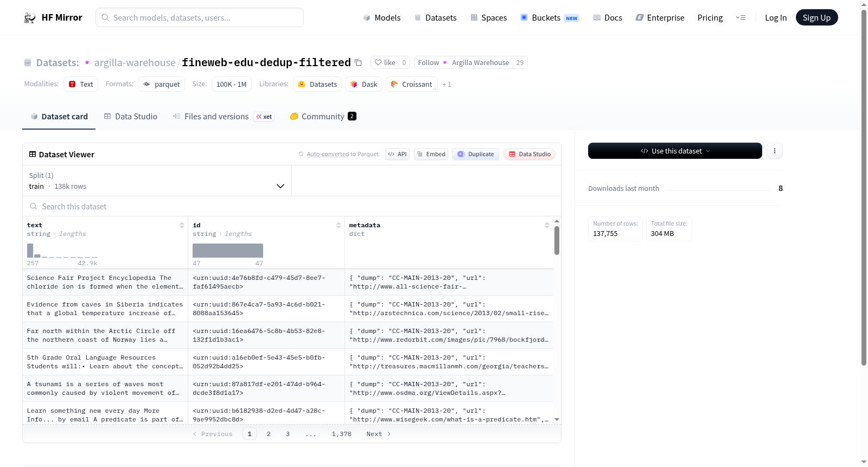Select the Croissant library tag
The image size is (868, 467).
pos(412,84)
